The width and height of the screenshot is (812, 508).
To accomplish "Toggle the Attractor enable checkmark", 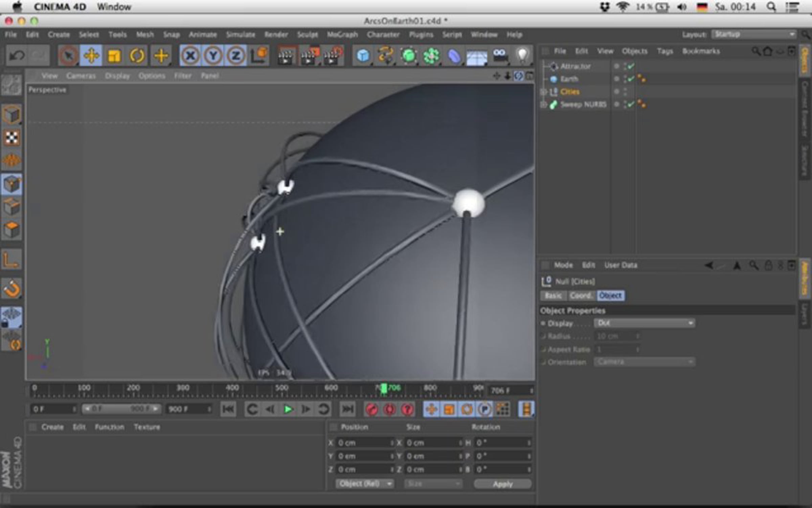I will point(631,66).
